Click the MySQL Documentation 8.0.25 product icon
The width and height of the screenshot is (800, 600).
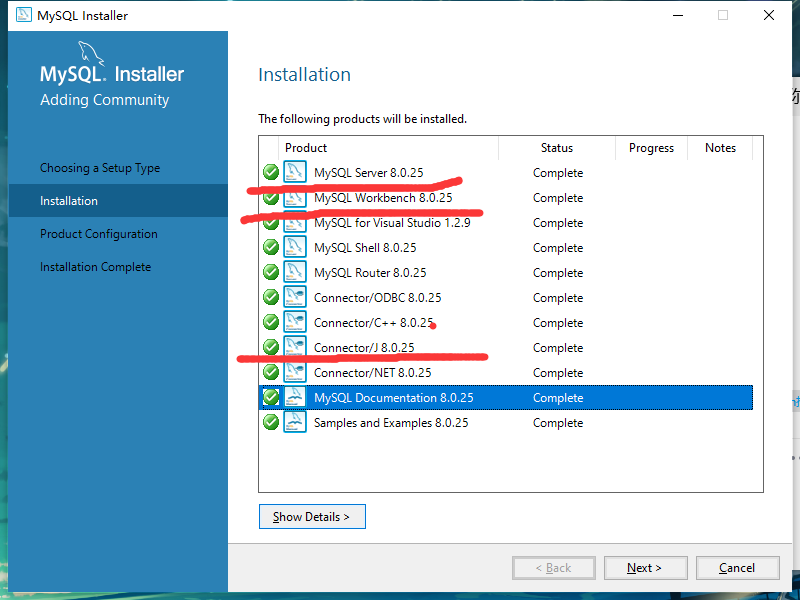pyautogui.click(x=294, y=397)
